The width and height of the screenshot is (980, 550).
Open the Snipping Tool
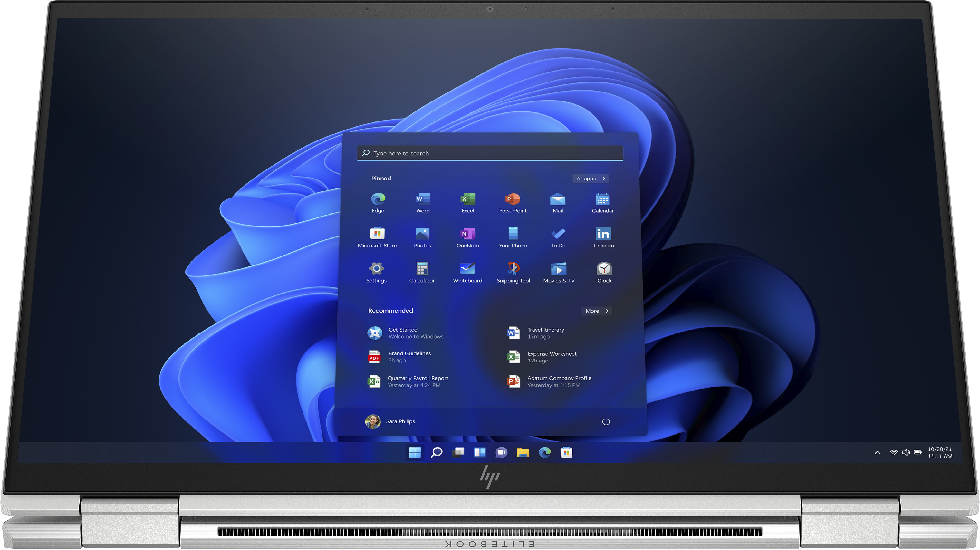(513, 273)
